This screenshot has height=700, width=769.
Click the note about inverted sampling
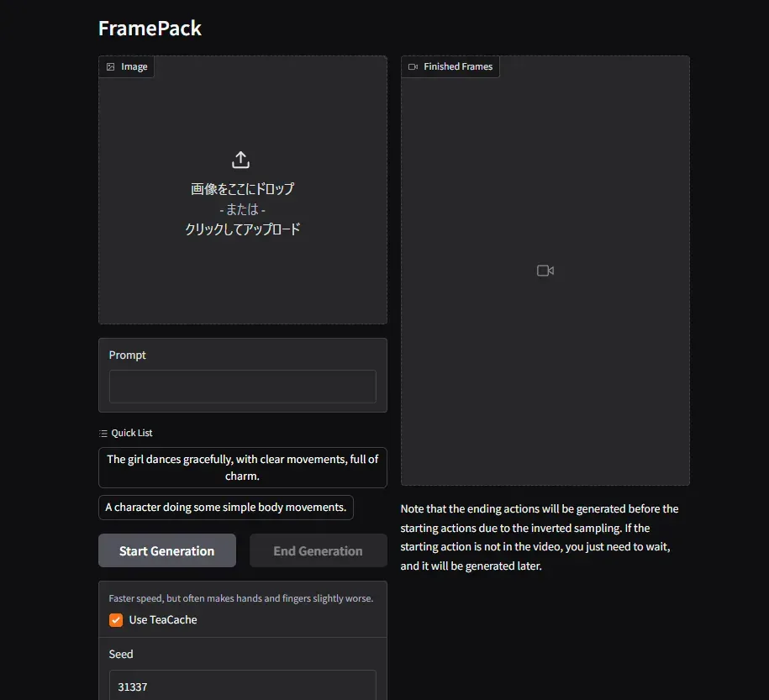540,537
